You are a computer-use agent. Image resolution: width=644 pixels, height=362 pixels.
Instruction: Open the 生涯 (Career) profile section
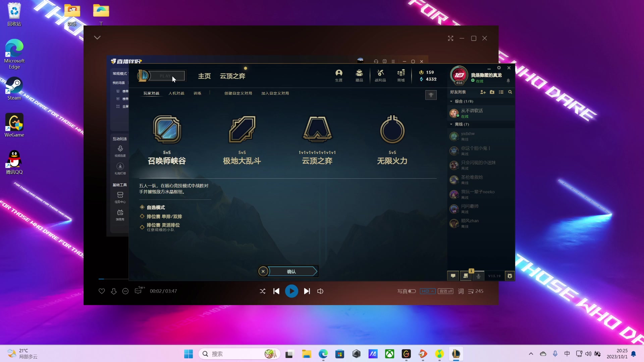click(339, 75)
